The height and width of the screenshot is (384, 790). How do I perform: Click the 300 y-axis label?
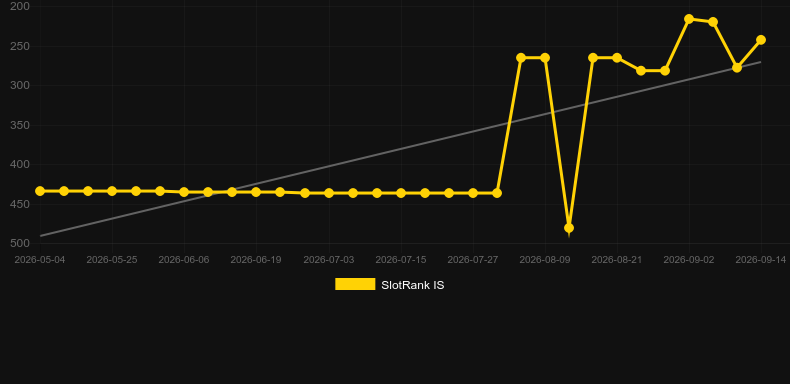(20, 85)
